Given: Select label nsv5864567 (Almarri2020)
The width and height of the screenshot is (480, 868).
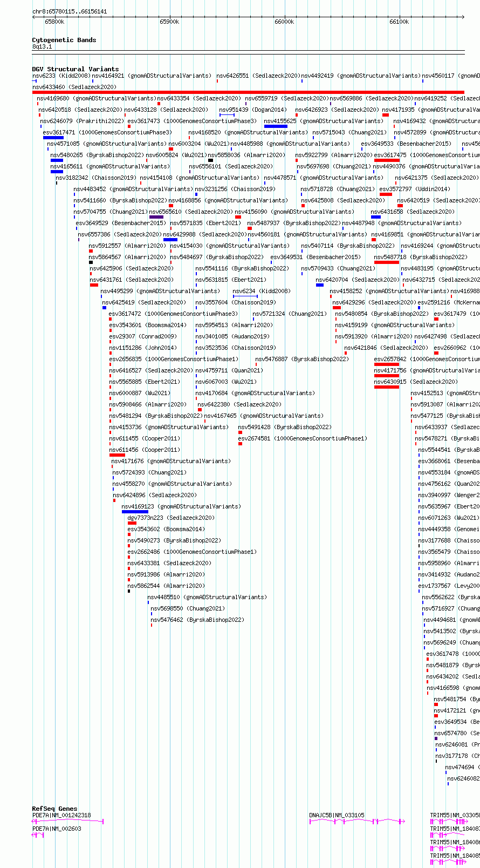Looking at the screenshot, I should (128, 257).
